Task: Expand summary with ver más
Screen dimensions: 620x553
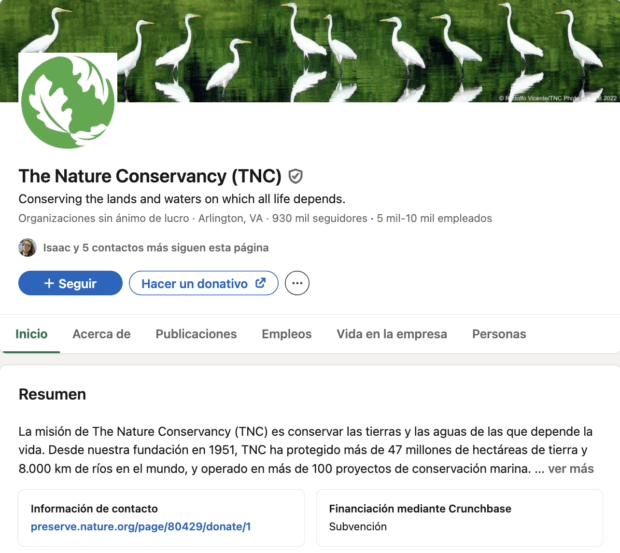Action: (x=570, y=468)
